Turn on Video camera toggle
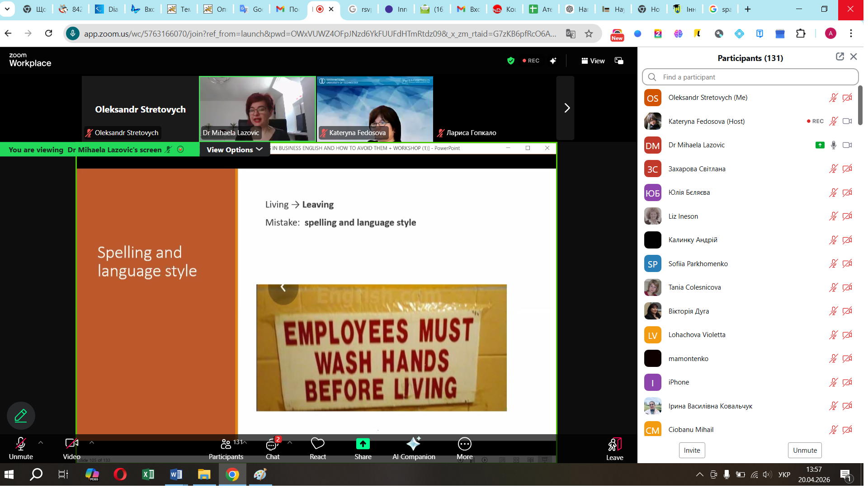 click(71, 444)
